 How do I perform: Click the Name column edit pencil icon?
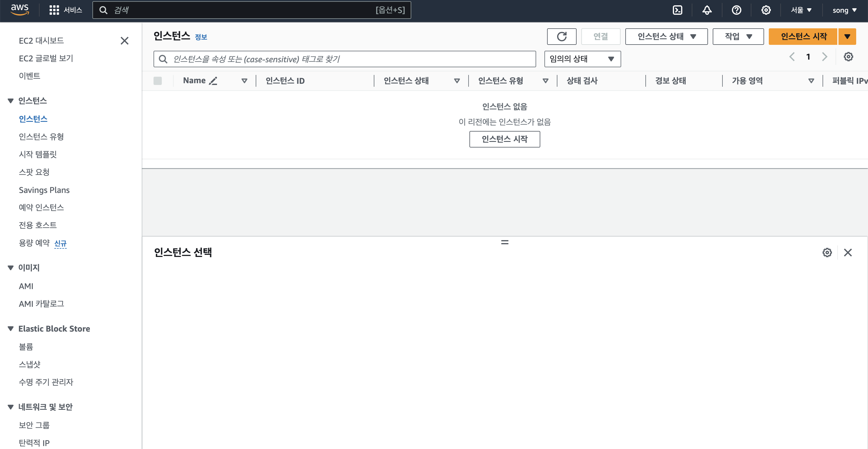213,81
